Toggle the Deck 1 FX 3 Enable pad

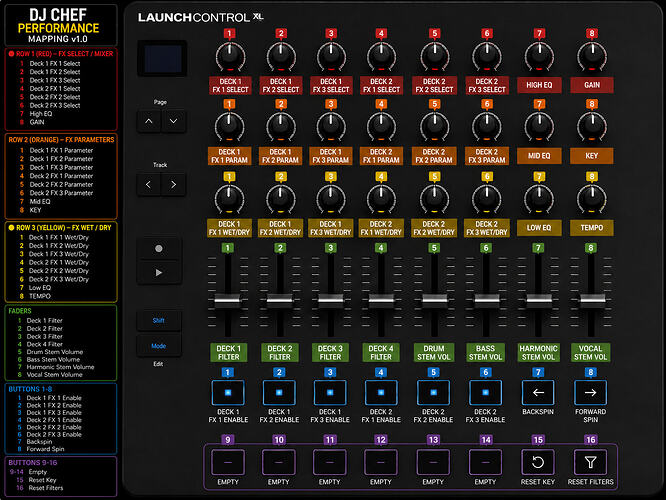[330, 393]
